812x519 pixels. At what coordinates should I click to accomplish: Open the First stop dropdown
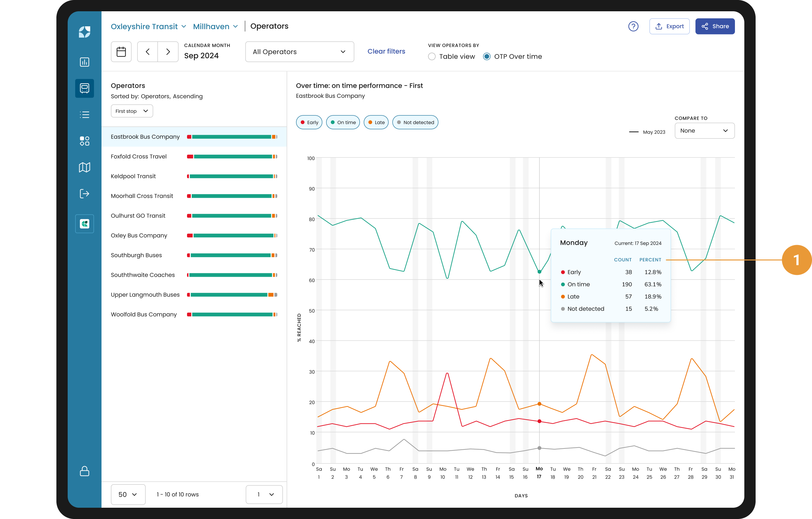[x=132, y=111]
